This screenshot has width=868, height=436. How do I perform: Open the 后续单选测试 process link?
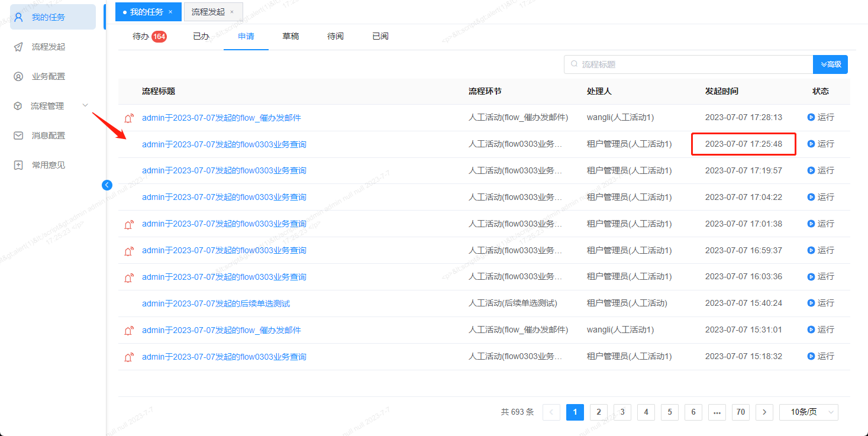pyautogui.click(x=215, y=303)
